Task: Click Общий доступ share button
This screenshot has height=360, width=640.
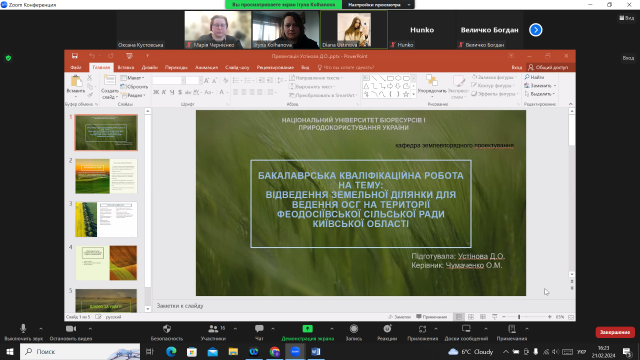Action: click(x=548, y=67)
